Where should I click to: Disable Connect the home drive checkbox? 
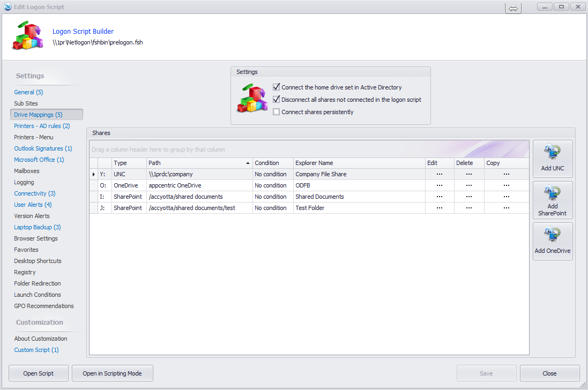pyautogui.click(x=277, y=87)
